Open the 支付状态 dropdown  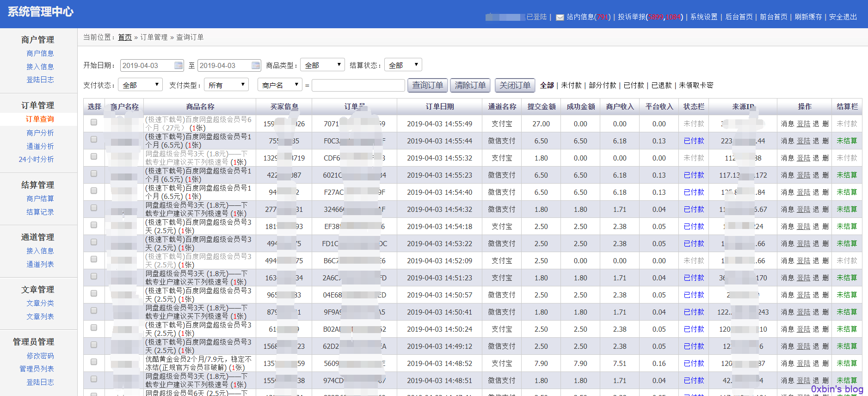pyautogui.click(x=140, y=85)
